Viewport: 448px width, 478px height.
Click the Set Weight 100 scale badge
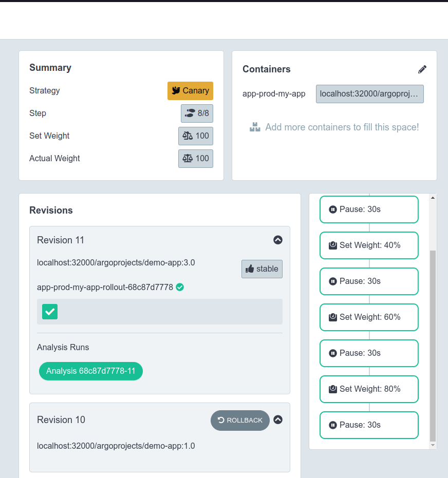click(195, 136)
